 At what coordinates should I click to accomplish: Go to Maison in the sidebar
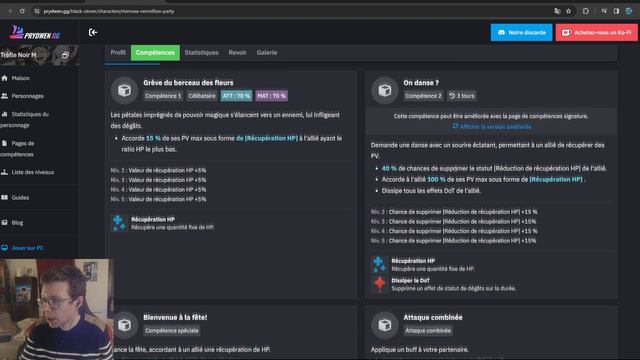pos(20,78)
